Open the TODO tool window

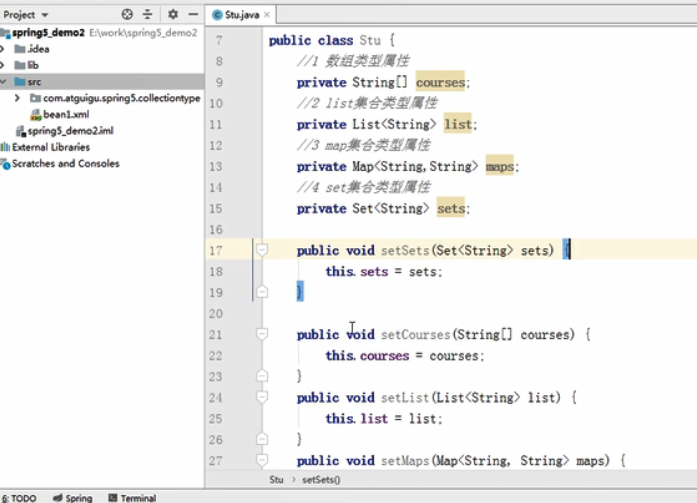pos(19,498)
